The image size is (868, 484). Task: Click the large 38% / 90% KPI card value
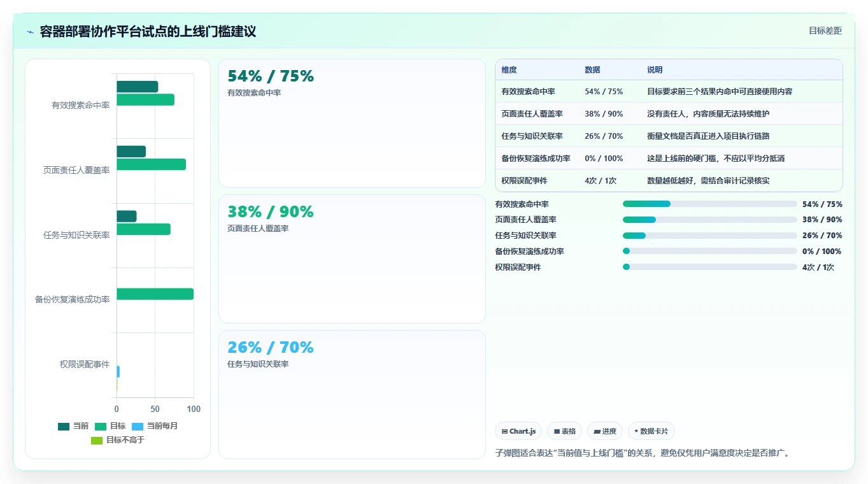point(271,212)
